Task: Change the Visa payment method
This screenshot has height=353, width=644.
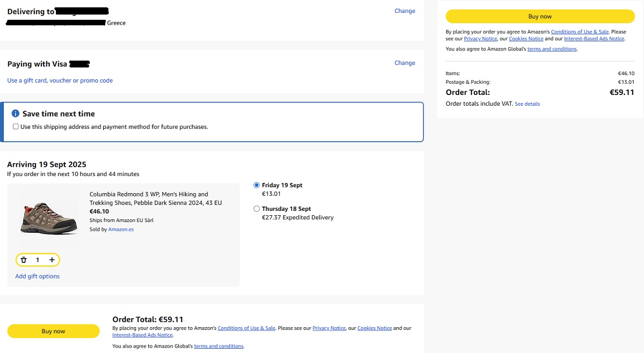Action: point(404,63)
